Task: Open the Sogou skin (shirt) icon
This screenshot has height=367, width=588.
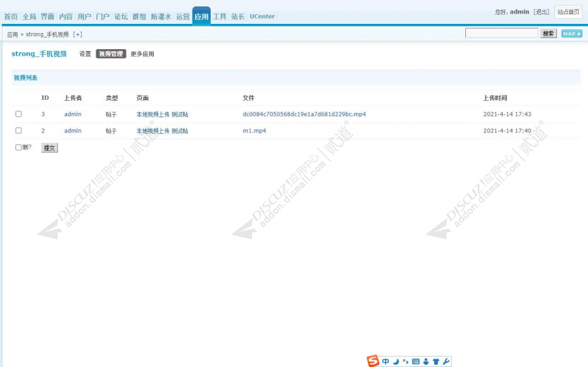Action: (x=436, y=361)
